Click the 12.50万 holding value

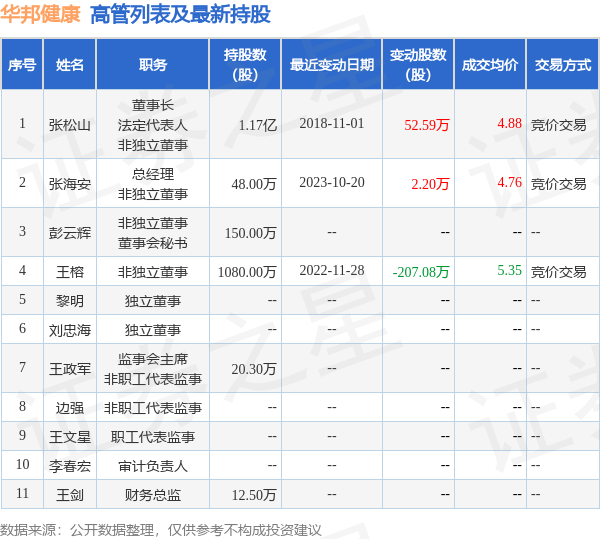tap(254, 495)
